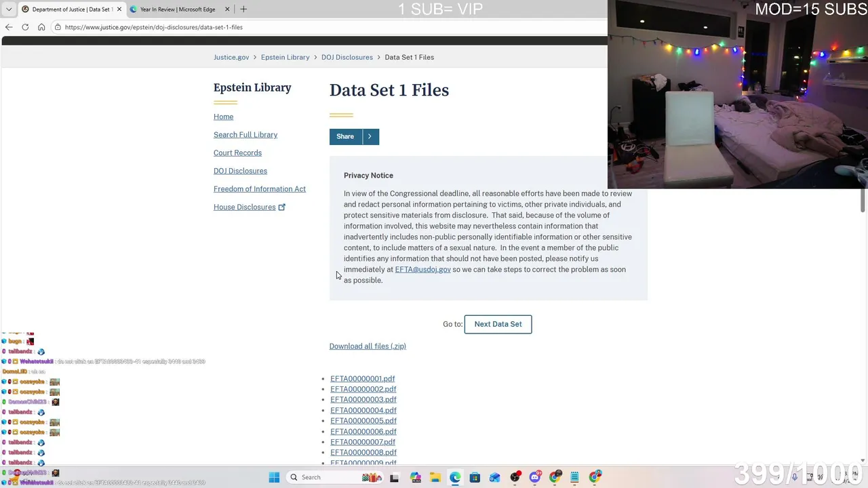Open EFTA00000008.pdf
868x488 pixels.
pos(363,453)
